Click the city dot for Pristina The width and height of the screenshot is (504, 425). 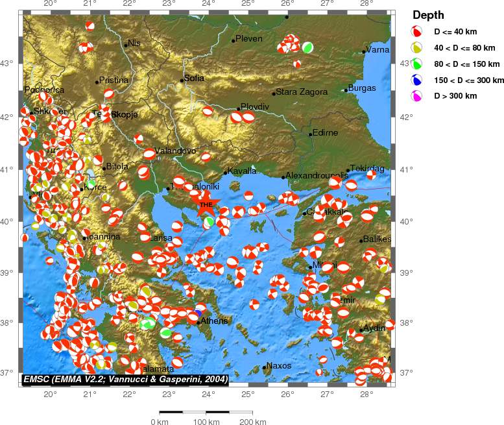[x=97, y=82]
